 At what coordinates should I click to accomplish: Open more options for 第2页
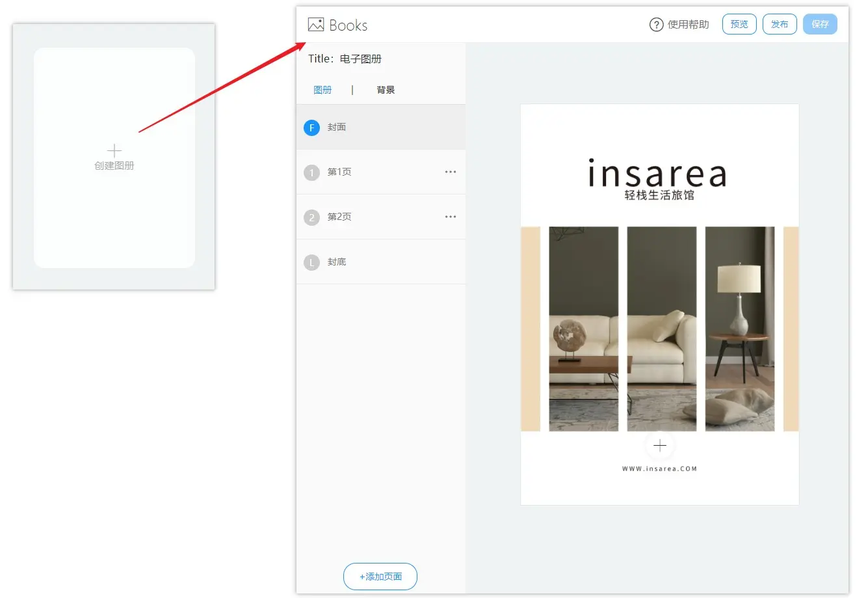450,217
